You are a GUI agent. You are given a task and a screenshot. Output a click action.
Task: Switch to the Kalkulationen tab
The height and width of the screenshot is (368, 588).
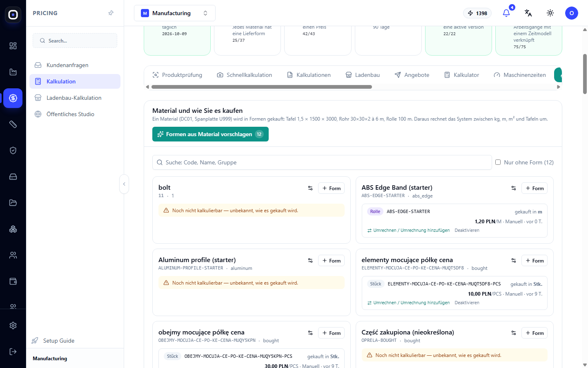[309, 75]
